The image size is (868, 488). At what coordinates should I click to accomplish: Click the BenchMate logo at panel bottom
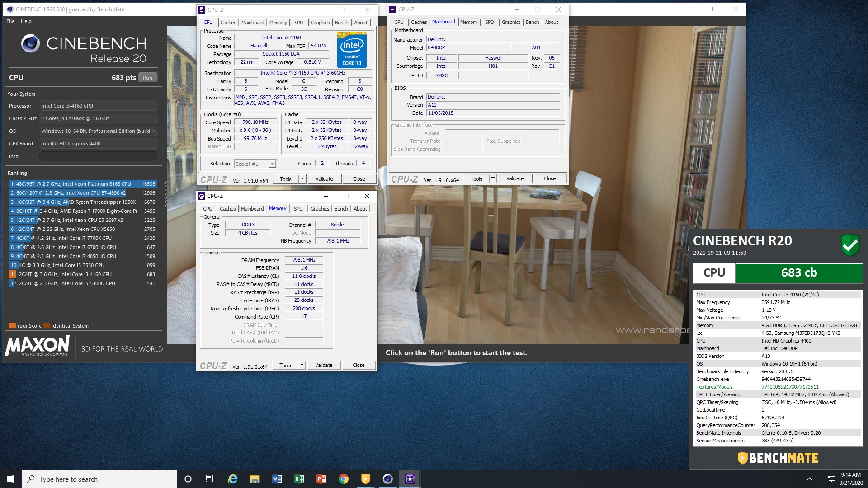point(778,458)
